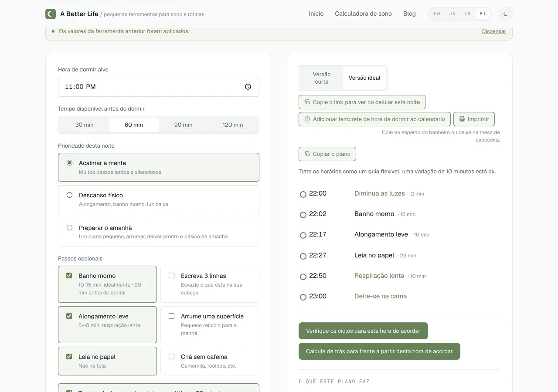Dismiss the notice with Dispensar
The image size is (558, 392).
click(x=494, y=31)
